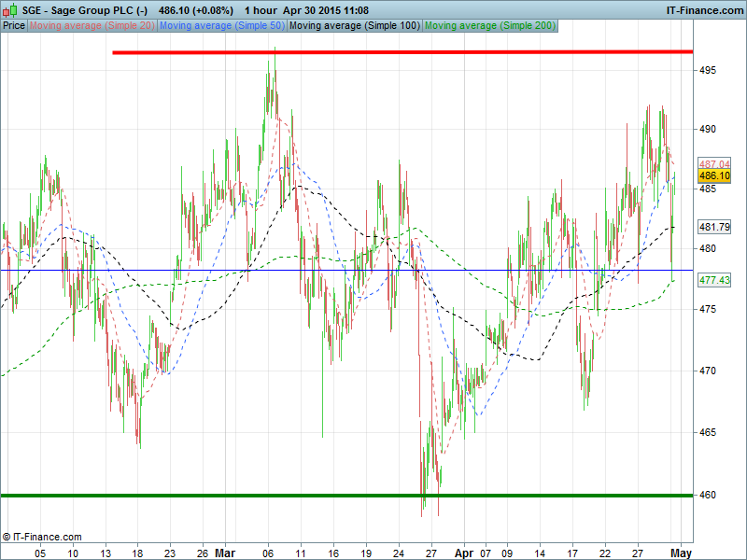Click the 487.04 moving average price label
The height and width of the screenshot is (560, 747).
tap(714, 163)
